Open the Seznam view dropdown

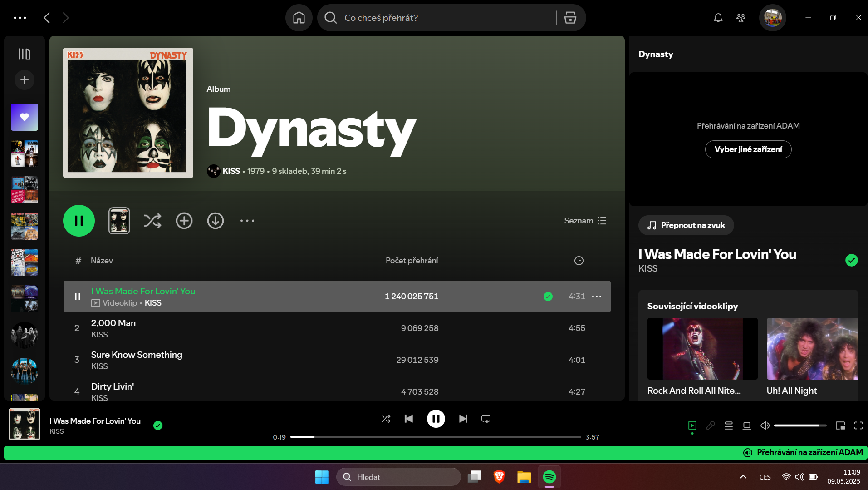[x=585, y=221]
